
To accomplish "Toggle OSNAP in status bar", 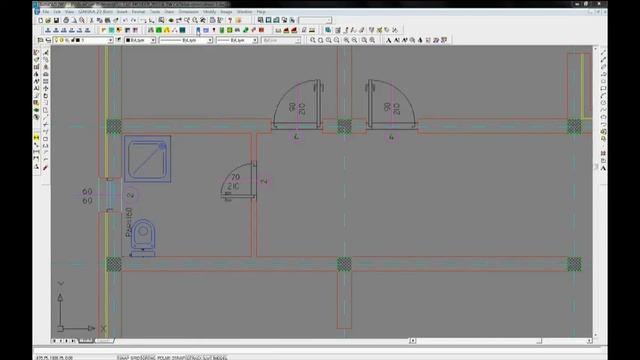I will pos(178,358).
